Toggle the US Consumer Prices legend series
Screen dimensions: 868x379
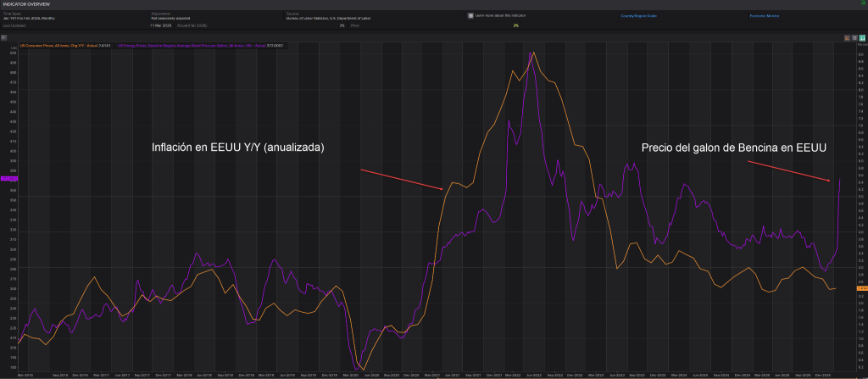point(58,46)
